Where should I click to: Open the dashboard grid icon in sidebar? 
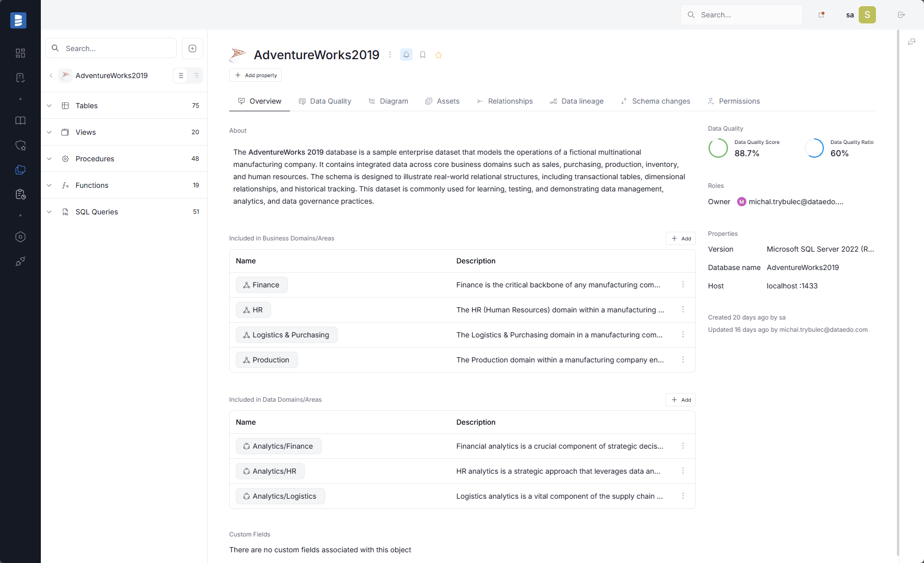tap(20, 53)
